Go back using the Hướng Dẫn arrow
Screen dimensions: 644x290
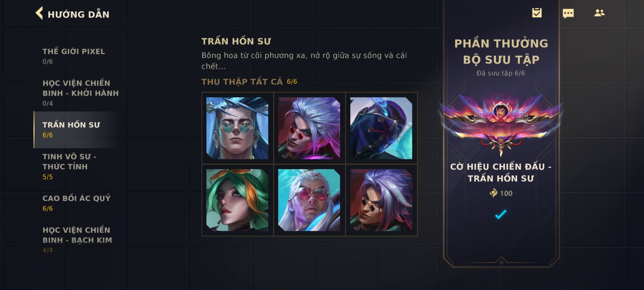coord(39,13)
